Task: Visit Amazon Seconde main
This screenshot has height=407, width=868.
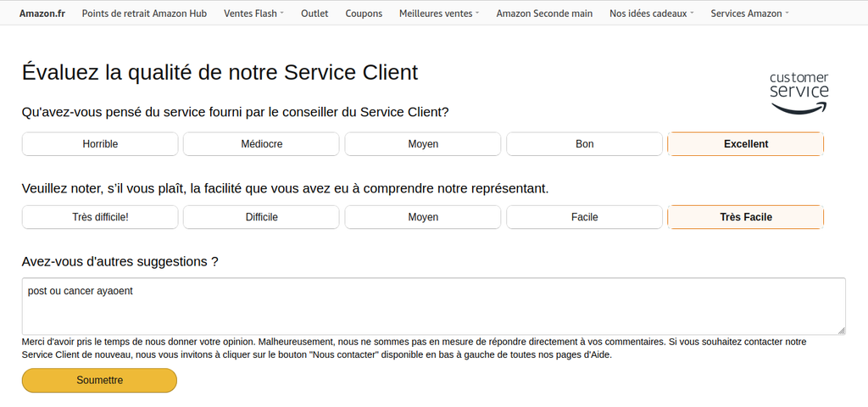Action: coord(544,14)
